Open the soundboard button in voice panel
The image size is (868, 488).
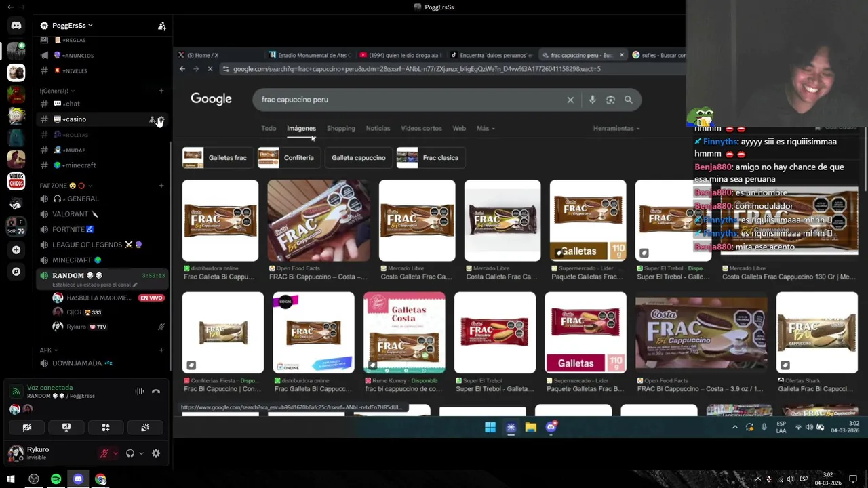(x=145, y=428)
